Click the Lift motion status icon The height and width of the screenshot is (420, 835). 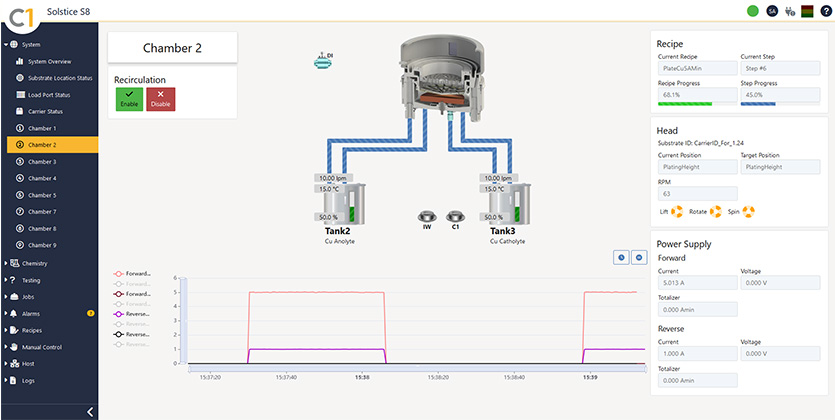coord(677,212)
